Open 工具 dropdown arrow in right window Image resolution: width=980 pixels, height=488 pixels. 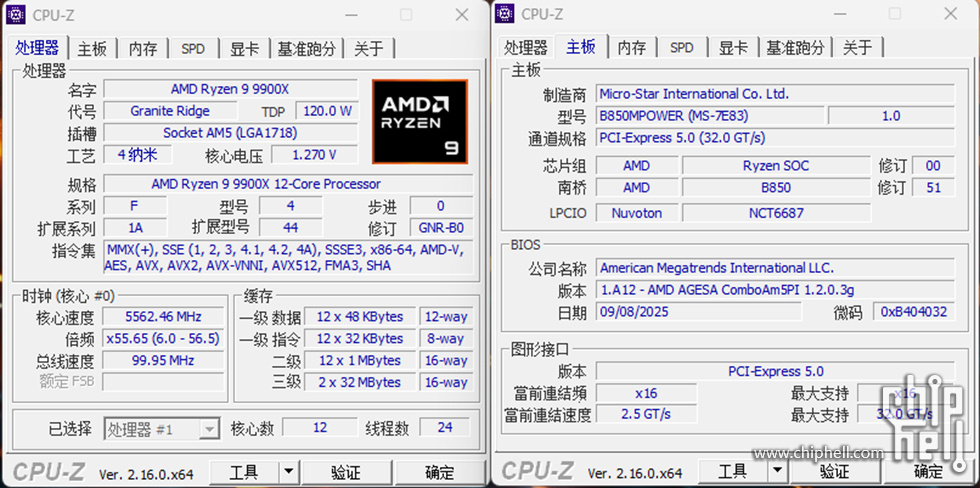pyautogui.click(x=777, y=471)
